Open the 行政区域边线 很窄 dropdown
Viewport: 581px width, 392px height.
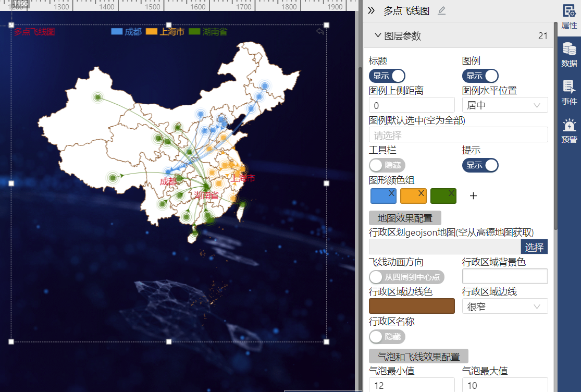tap(504, 306)
